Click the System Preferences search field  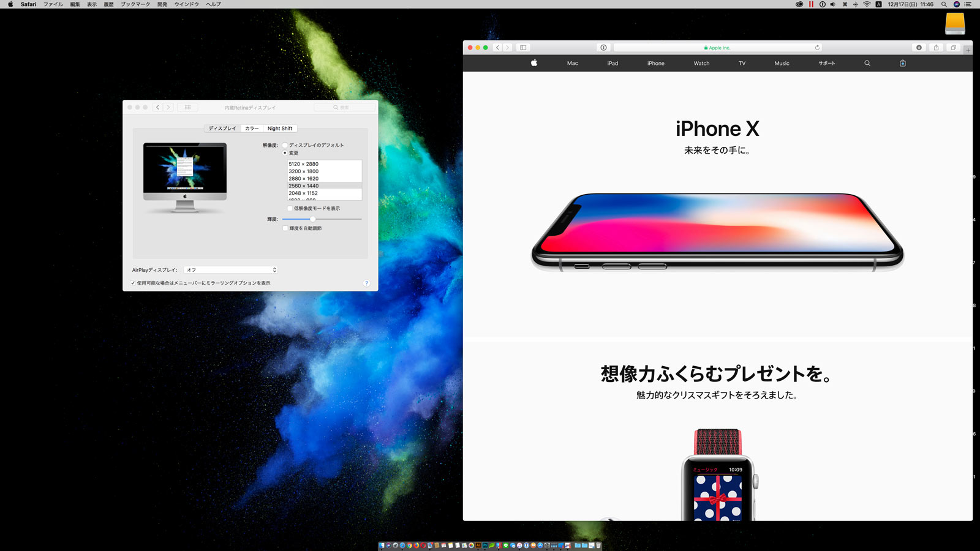click(x=344, y=107)
